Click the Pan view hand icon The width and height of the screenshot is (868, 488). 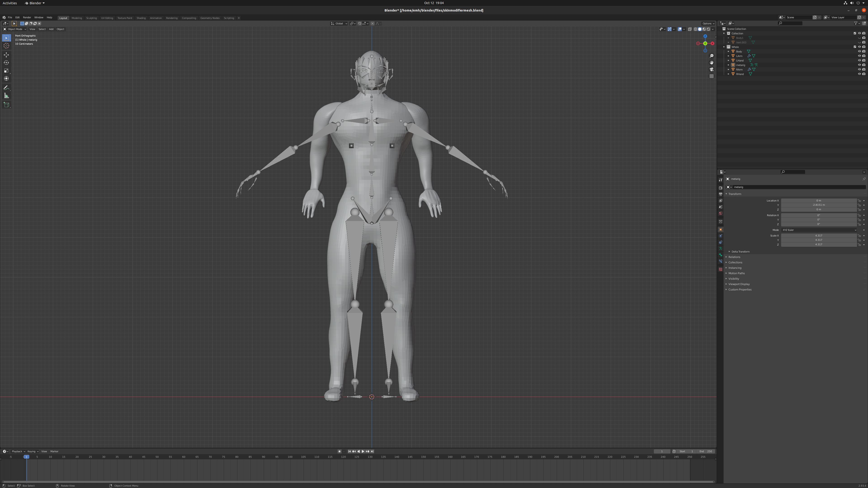(x=711, y=63)
